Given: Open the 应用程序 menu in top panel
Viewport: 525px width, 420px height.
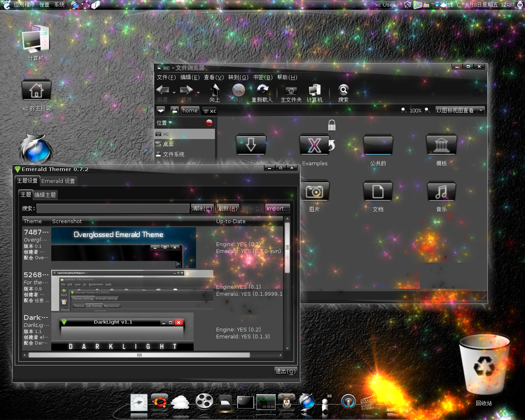Looking at the screenshot, I should click(24, 5).
